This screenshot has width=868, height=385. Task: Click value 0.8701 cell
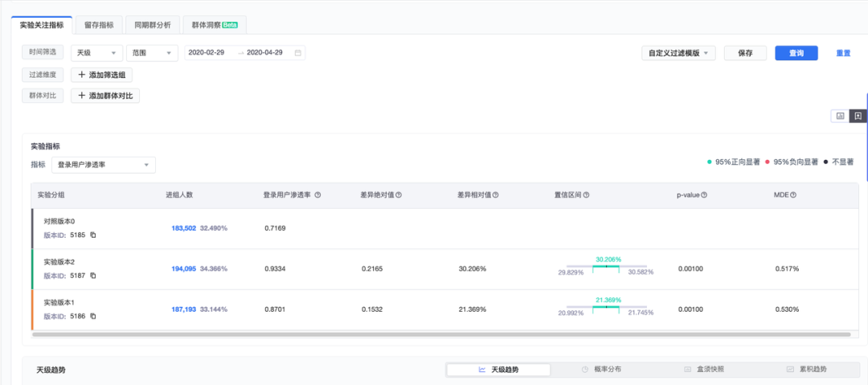tap(275, 309)
